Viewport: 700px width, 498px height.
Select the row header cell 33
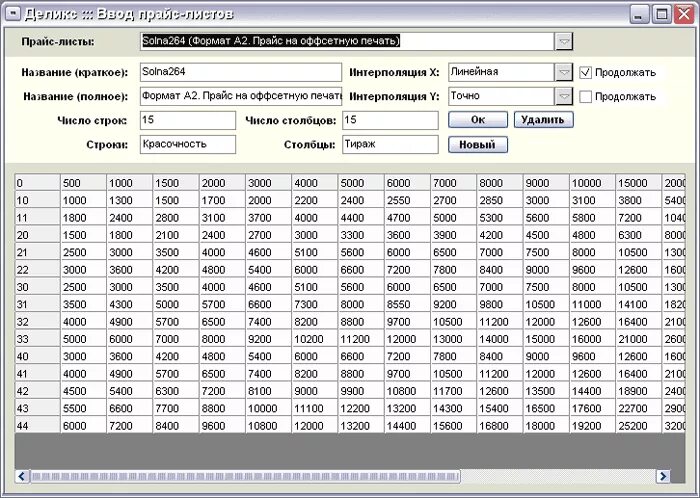click(38, 339)
